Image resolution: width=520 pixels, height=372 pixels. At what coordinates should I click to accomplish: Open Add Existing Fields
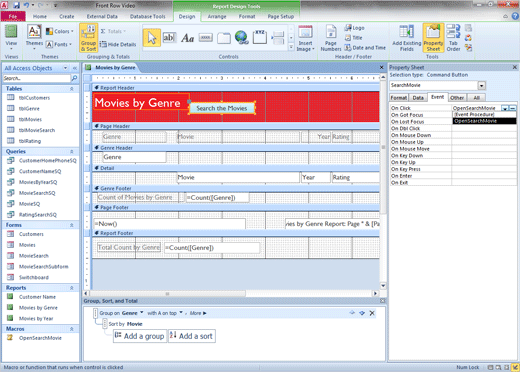407,38
